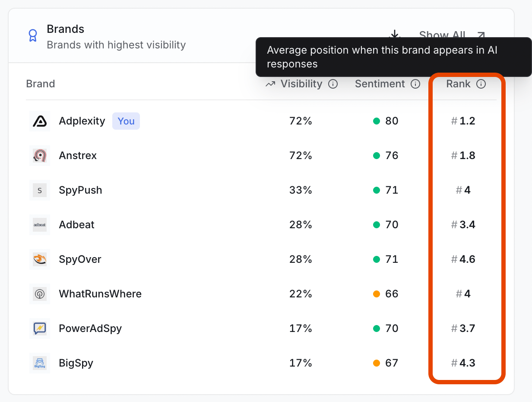Click the Sentiment info icon

pos(415,84)
